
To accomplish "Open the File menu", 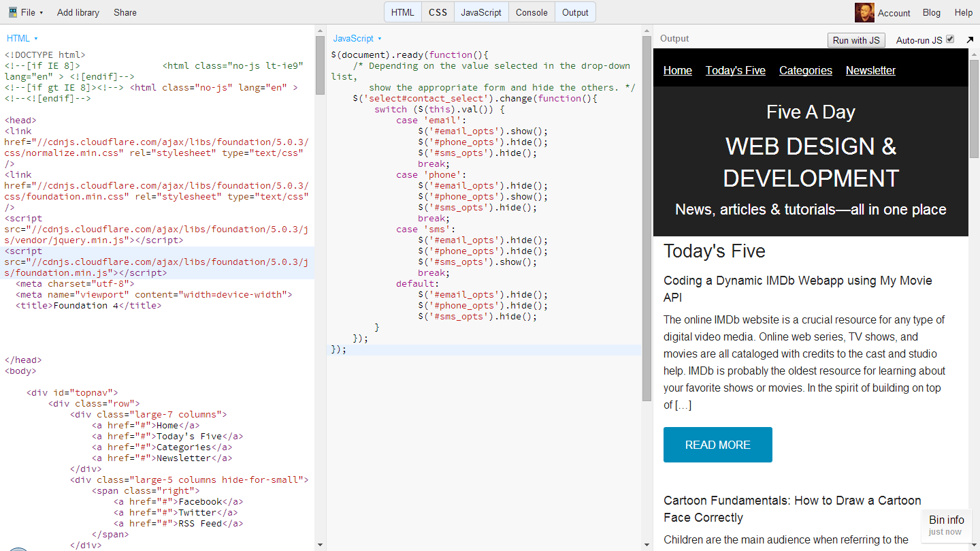I will point(32,12).
